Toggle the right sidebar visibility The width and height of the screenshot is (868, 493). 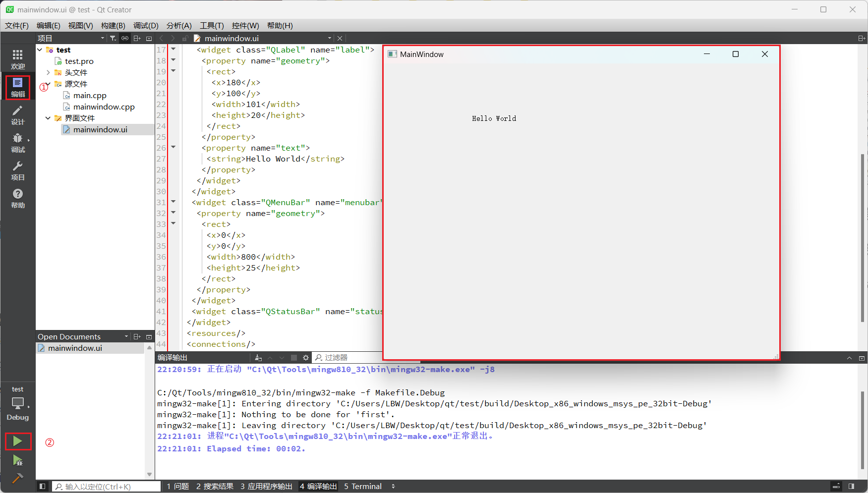tap(851, 487)
